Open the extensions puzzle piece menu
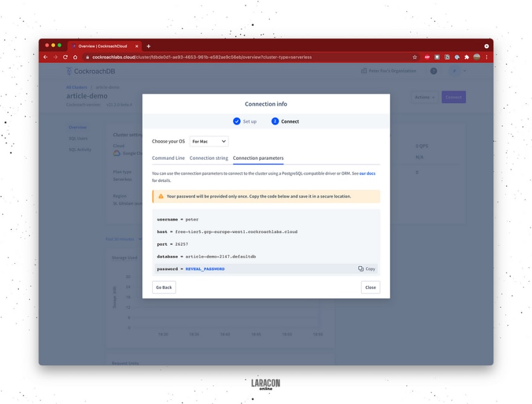This screenshot has width=532, height=404. pyautogui.click(x=467, y=57)
